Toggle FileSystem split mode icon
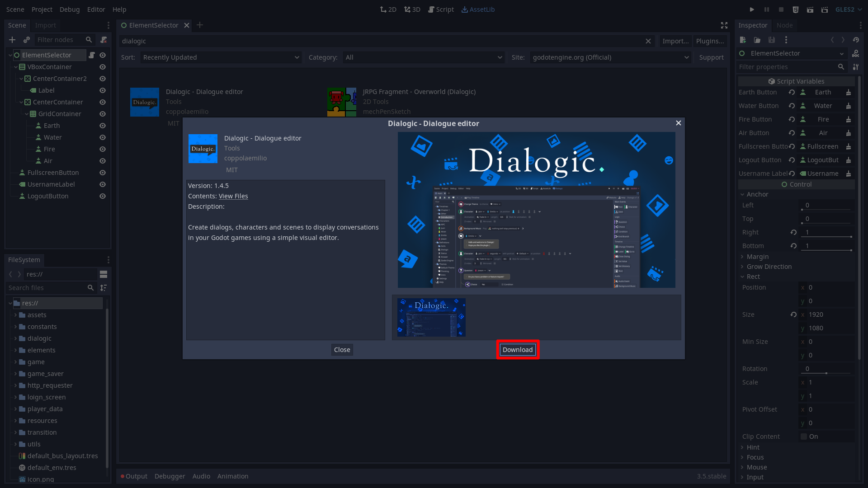 (x=104, y=274)
